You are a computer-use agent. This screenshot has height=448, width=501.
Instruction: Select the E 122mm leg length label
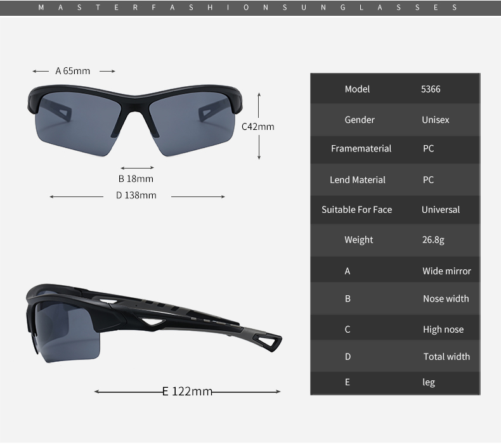(x=187, y=391)
